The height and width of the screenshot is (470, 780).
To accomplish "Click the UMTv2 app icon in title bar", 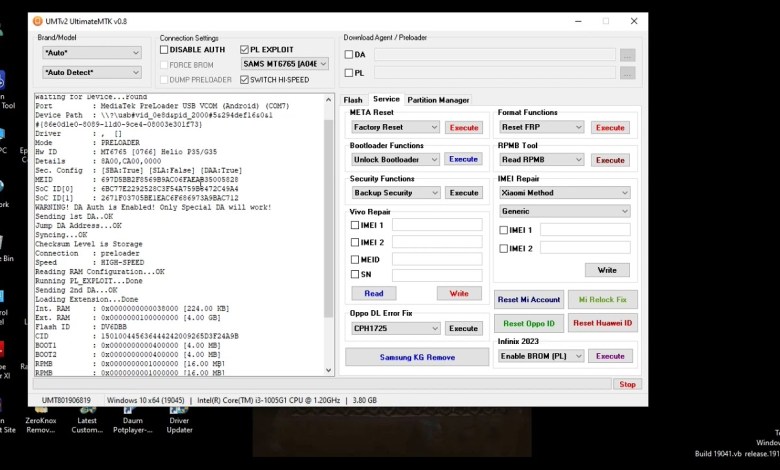I will click(37, 21).
